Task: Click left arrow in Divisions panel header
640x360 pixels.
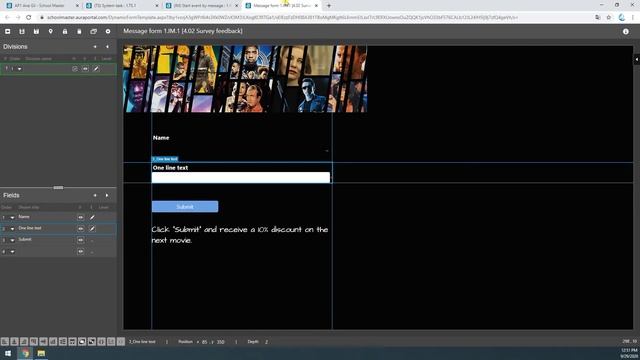Action: pos(95,47)
